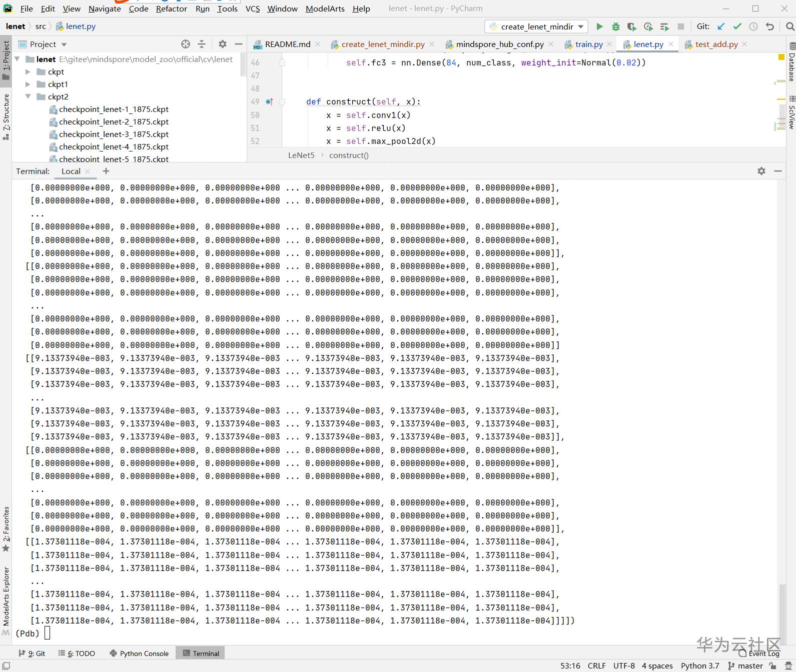
Task: Locate opened file in Project tree
Action: (186, 44)
